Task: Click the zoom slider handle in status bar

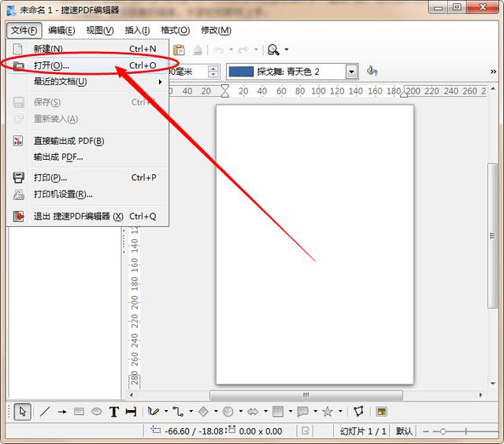Action: click(443, 431)
